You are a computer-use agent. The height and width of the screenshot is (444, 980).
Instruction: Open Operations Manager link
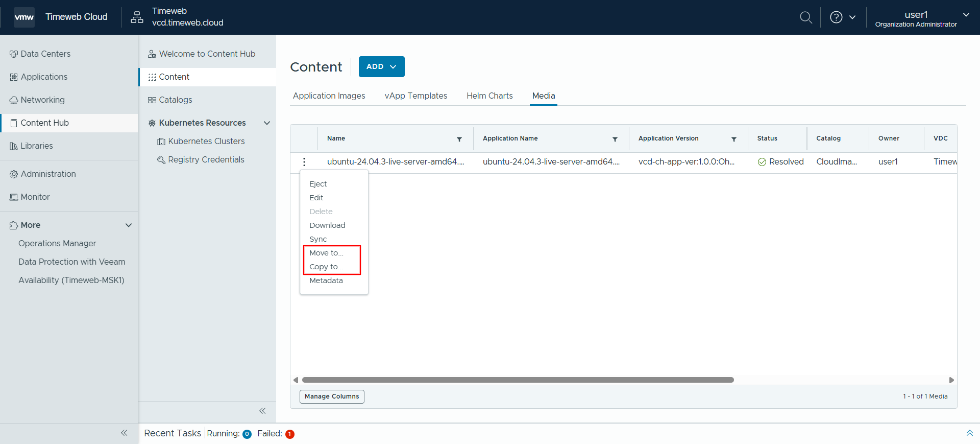click(57, 244)
